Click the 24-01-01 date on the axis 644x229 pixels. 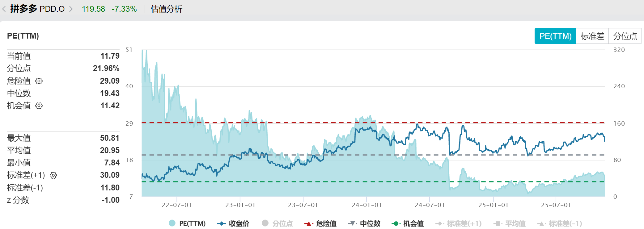tap(366, 205)
